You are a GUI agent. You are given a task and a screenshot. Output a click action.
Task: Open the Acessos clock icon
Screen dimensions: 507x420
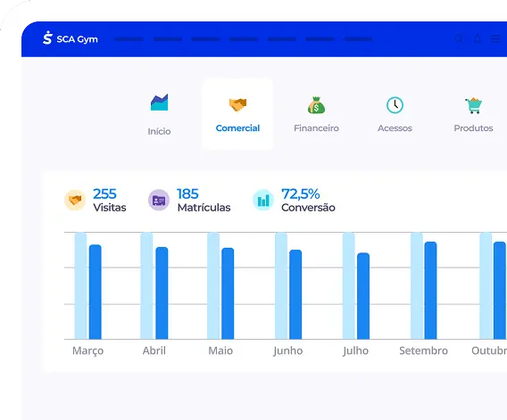395,105
